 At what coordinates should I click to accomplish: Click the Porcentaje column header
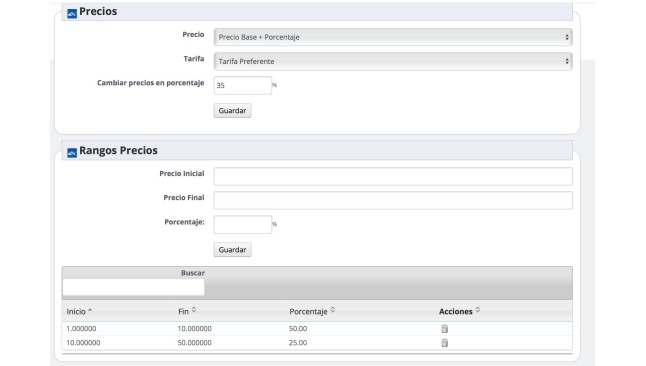coord(308,312)
